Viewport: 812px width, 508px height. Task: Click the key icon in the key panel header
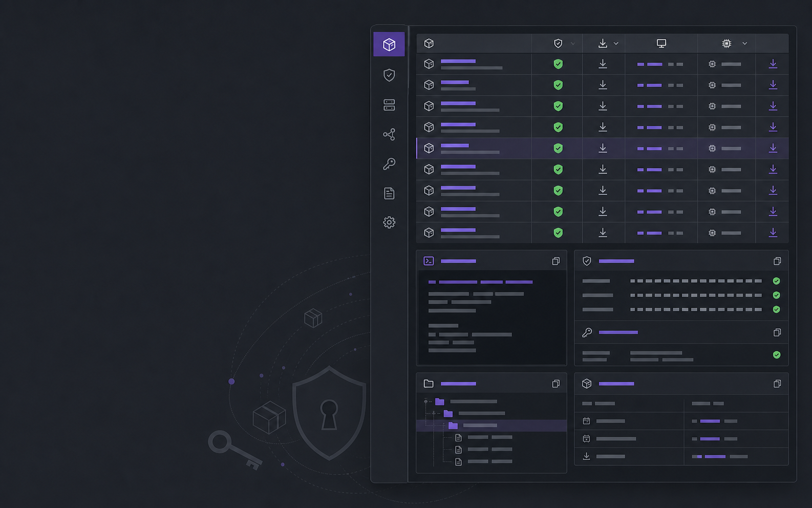pyautogui.click(x=587, y=332)
